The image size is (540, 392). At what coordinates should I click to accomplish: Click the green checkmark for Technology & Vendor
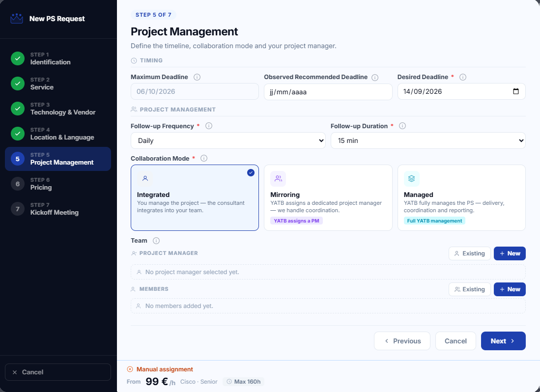pos(18,109)
